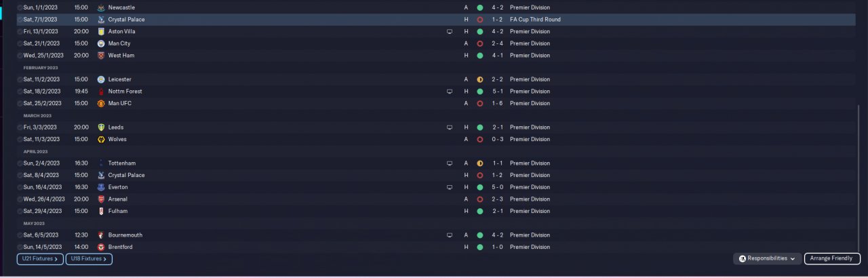The height and width of the screenshot is (278, 868).
Task: Click the Aston Villa club badge
Action: (x=101, y=31)
